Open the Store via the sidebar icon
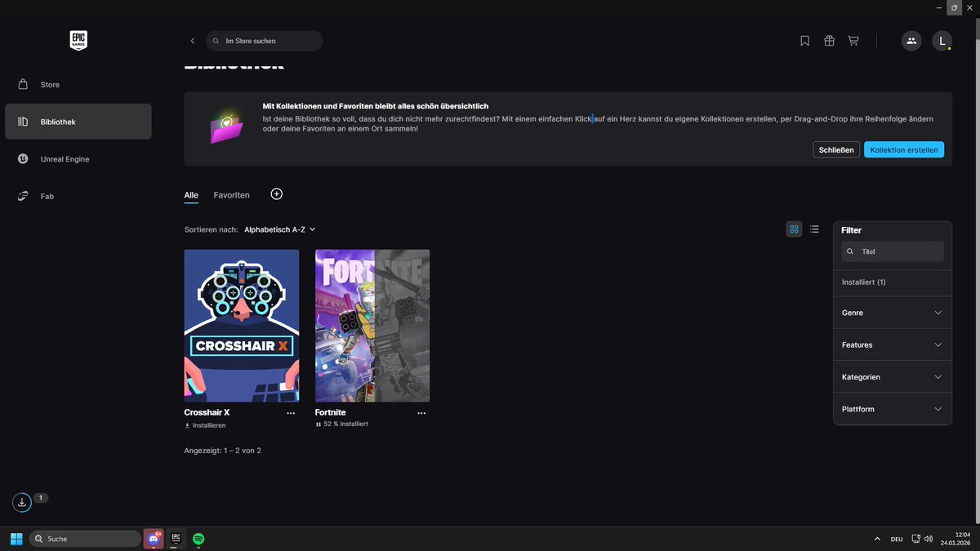Screen dimensions: 980x551 49,84
